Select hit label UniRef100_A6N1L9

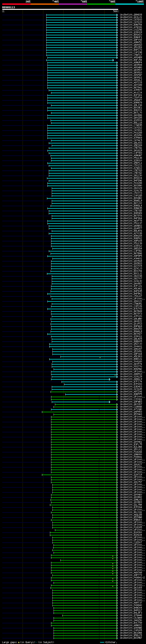tap(131, 379)
